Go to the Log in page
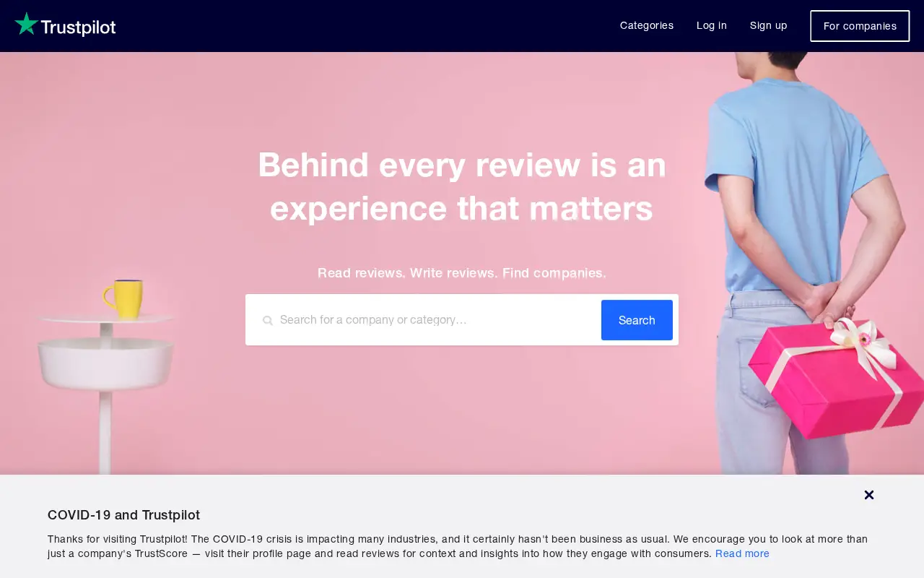The width and height of the screenshot is (924, 578). 712,25
